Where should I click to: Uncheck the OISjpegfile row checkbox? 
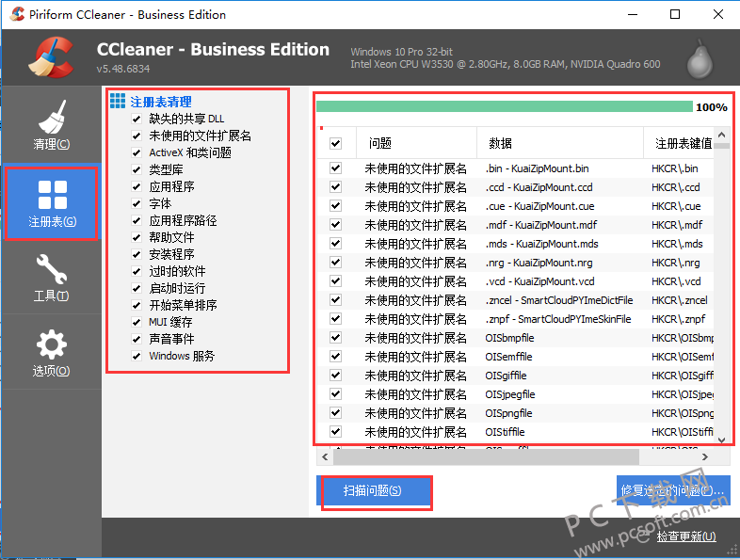pos(335,394)
